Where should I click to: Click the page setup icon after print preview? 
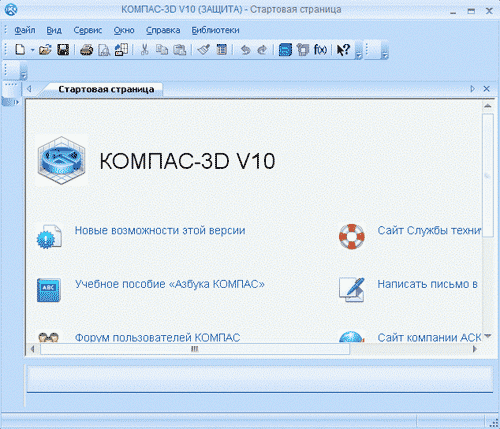click(x=121, y=50)
